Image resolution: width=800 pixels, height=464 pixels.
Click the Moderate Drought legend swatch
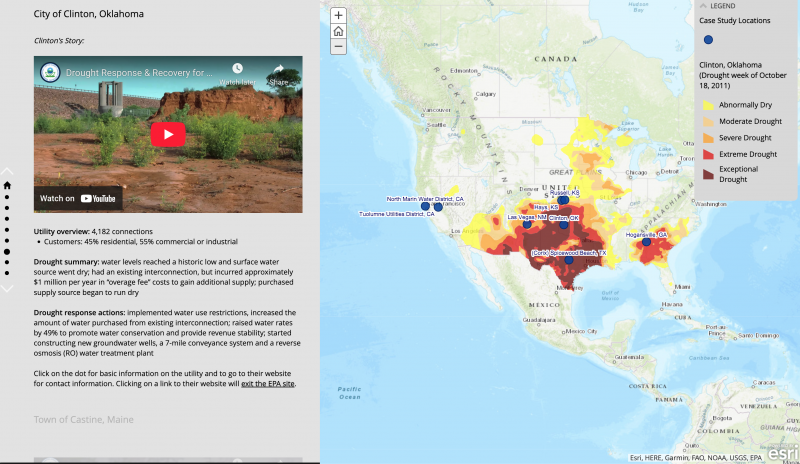pyautogui.click(x=708, y=121)
